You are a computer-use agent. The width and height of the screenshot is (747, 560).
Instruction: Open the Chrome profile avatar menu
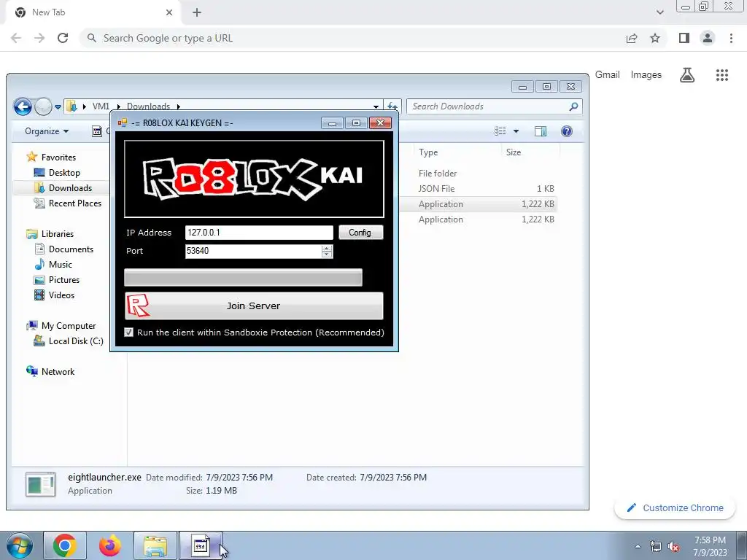coord(708,38)
